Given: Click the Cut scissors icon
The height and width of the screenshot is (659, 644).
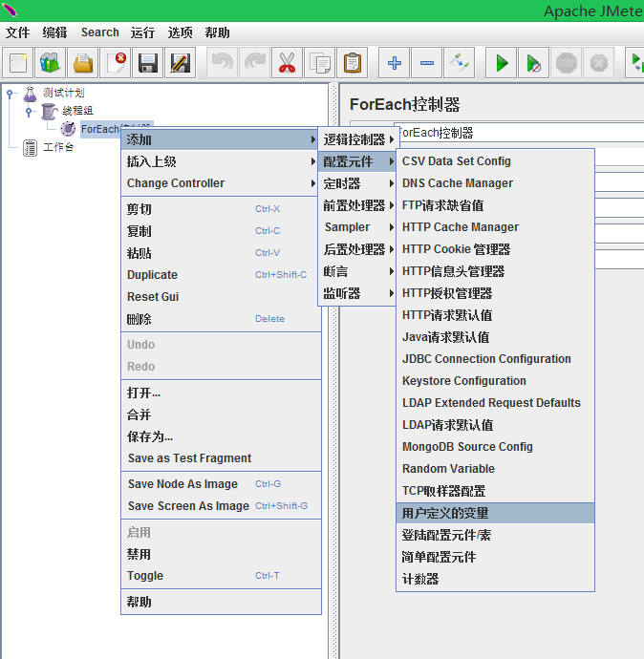Looking at the screenshot, I should click(x=287, y=63).
